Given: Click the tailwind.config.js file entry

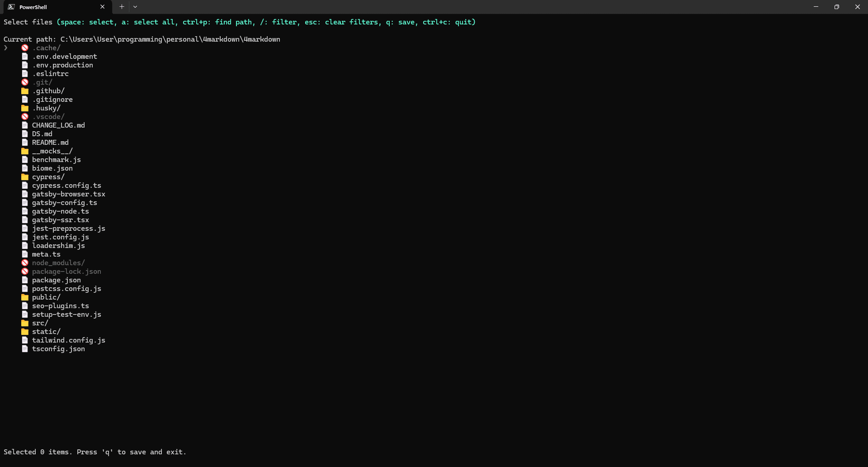Looking at the screenshot, I should point(69,340).
